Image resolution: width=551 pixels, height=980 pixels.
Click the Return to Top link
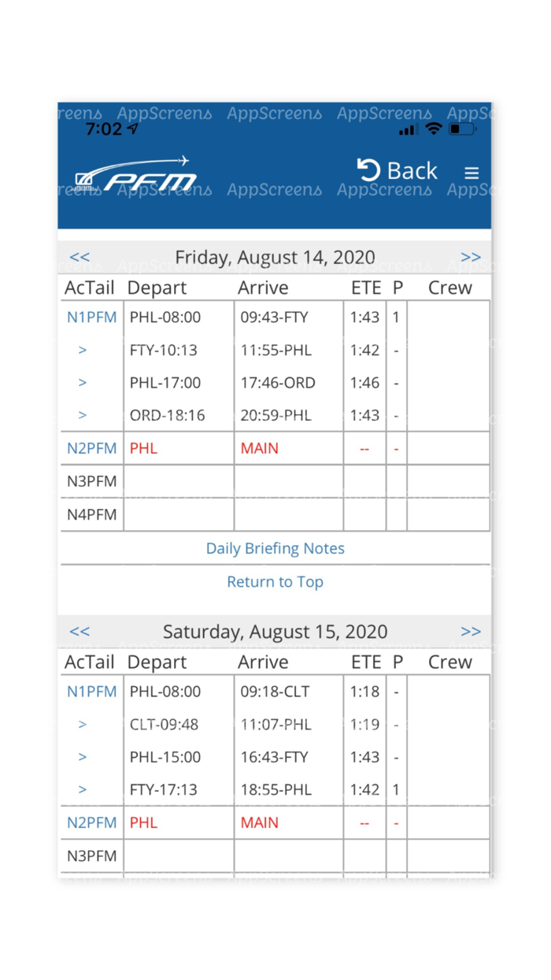pyautogui.click(x=275, y=581)
